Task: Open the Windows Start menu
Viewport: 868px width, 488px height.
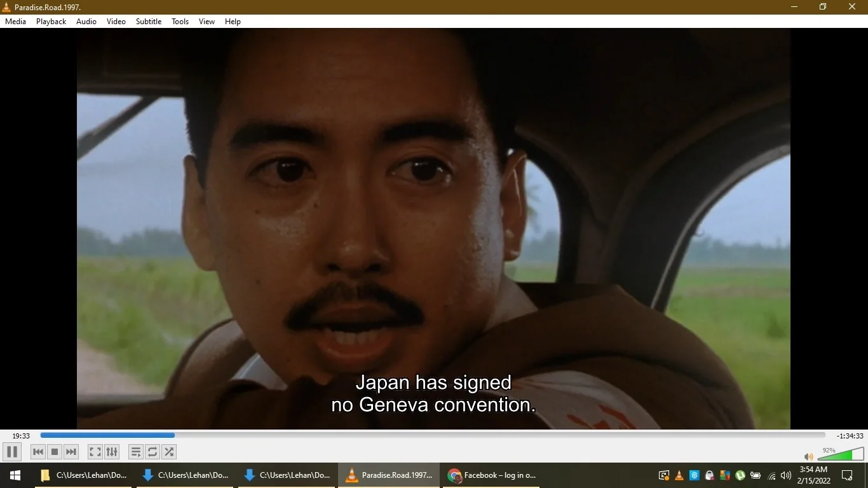Action: point(15,475)
